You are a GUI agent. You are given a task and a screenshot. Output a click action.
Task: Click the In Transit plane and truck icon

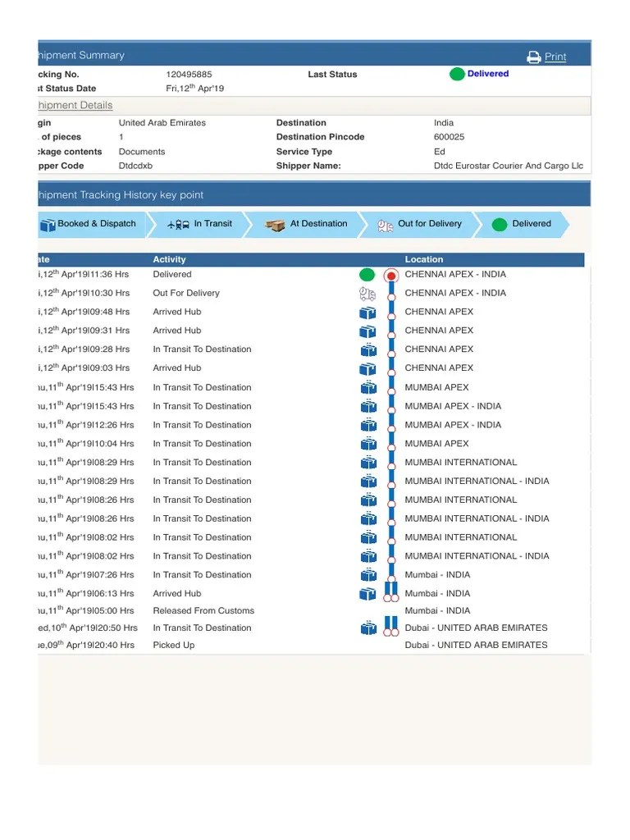point(178,225)
